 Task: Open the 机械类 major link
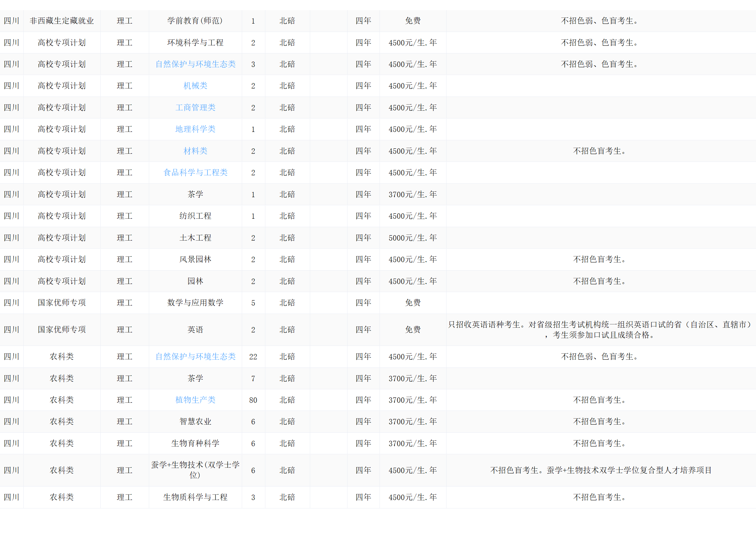195,86
